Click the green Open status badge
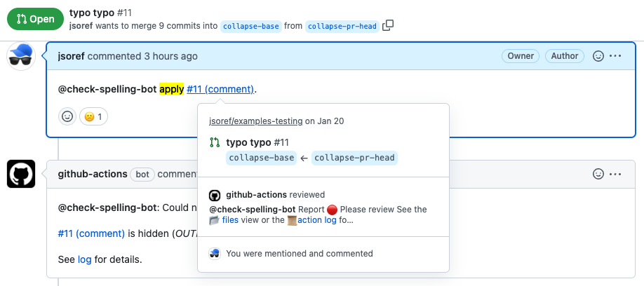This screenshot has height=286, width=644. (x=35, y=19)
